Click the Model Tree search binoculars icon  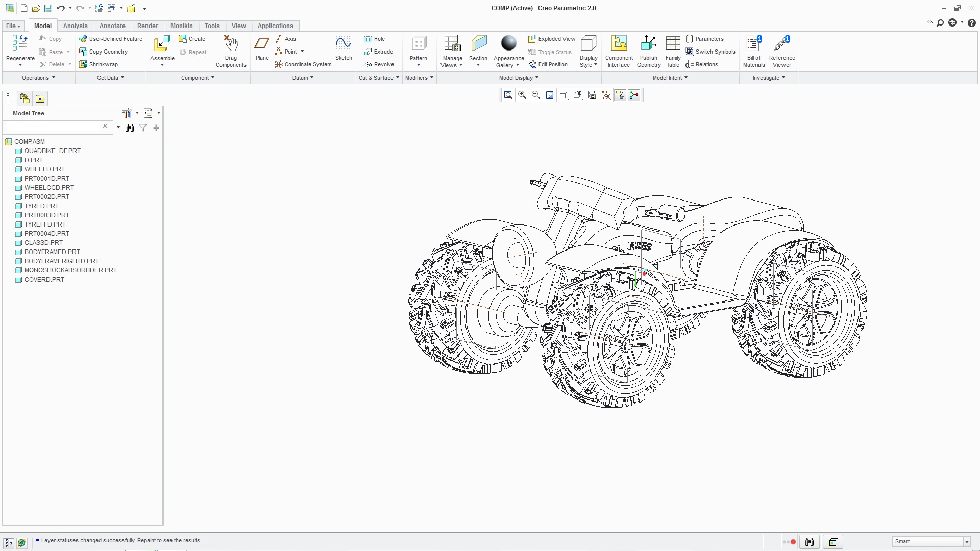click(130, 128)
